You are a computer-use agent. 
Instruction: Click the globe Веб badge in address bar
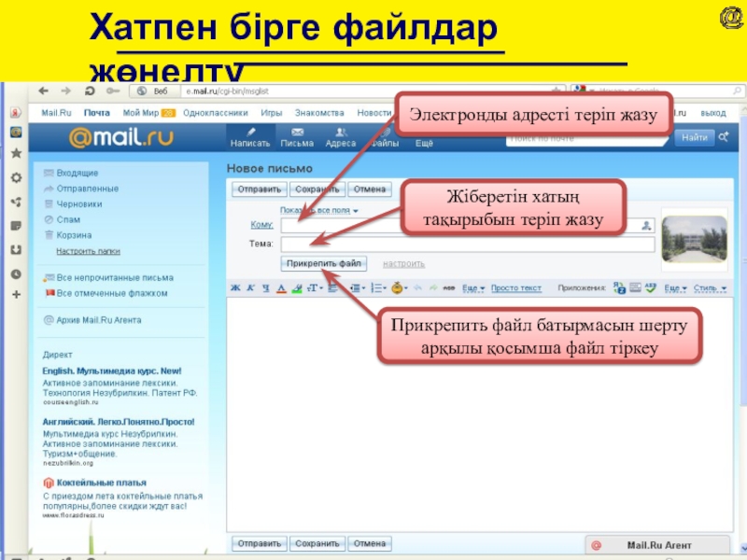152,91
